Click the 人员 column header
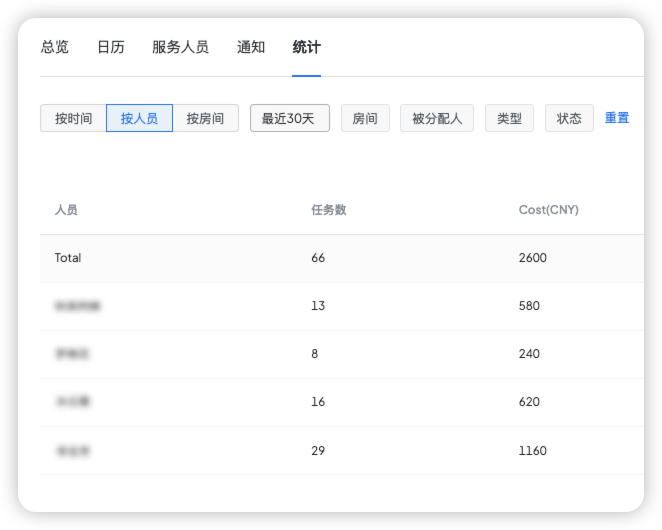Image resolution: width=662 pixels, height=530 pixels. 66,210
